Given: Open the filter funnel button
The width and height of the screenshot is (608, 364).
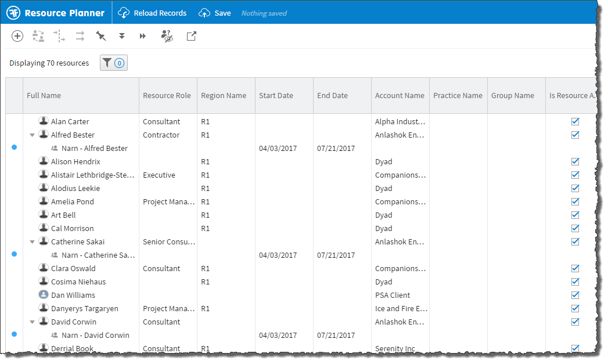Looking at the screenshot, I should click(x=113, y=63).
